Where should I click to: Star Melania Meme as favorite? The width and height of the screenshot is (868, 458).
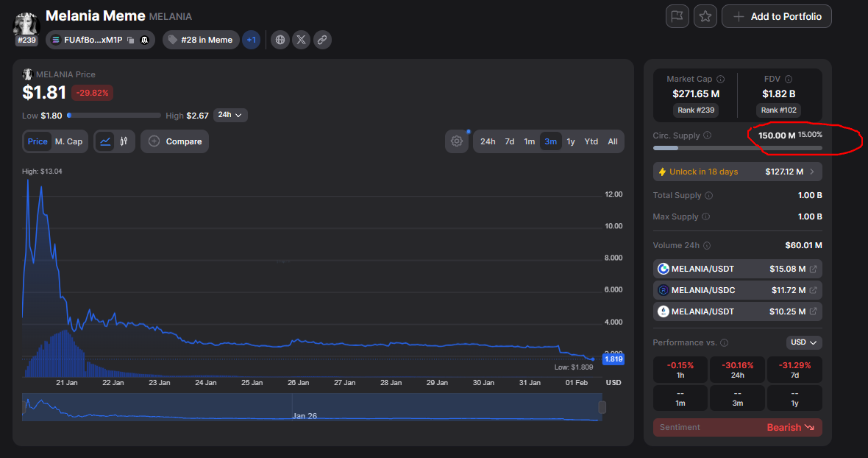[705, 17]
